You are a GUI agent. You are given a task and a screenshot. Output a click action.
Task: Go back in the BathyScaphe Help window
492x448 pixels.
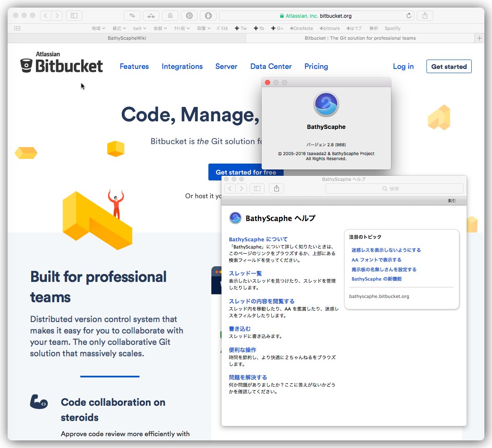pos(230,188)
